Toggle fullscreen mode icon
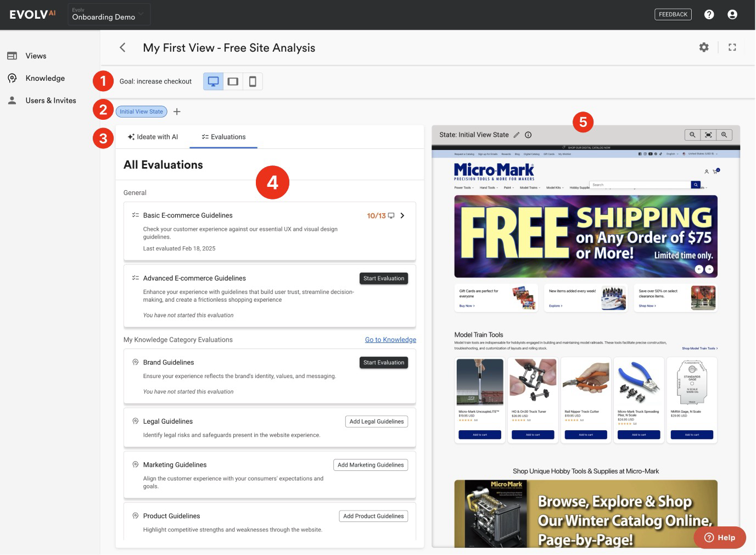The height and width of the screenshot is (555, 756). click(x=732, y=47)
